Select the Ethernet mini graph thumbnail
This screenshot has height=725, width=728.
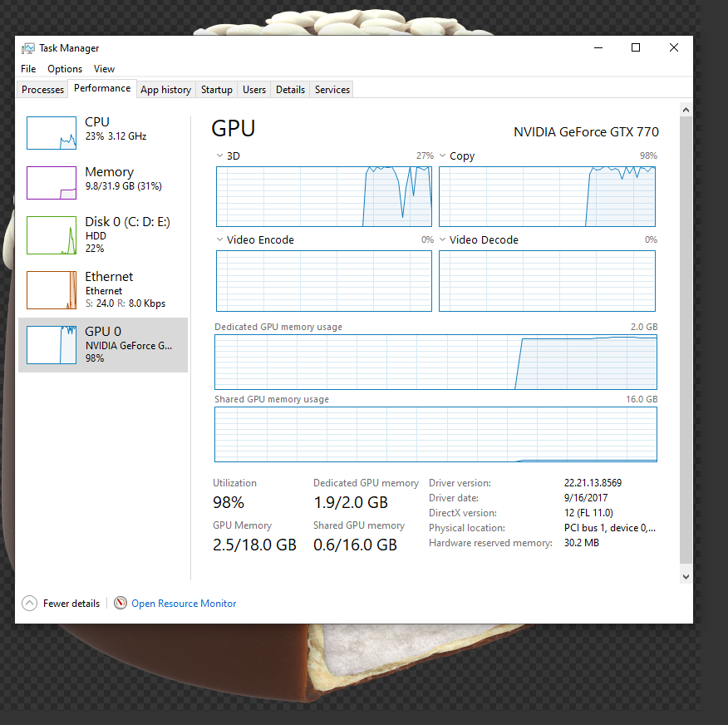(x=52, y=290)
